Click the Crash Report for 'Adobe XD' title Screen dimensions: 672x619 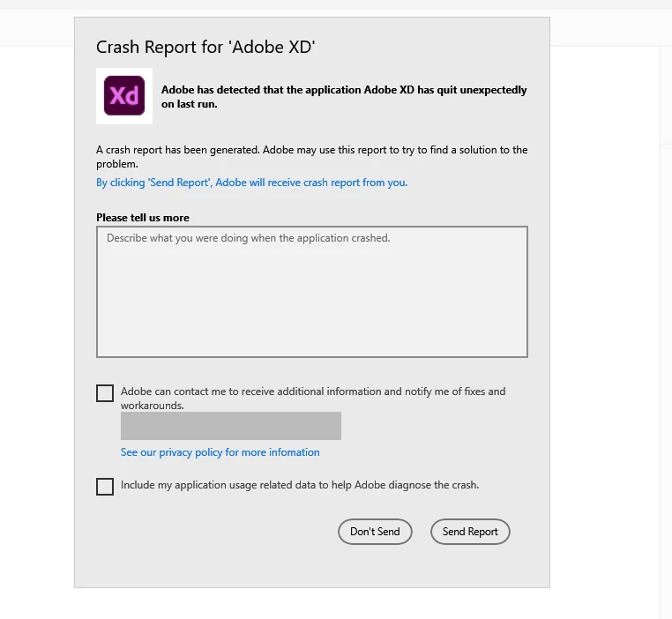205,47
